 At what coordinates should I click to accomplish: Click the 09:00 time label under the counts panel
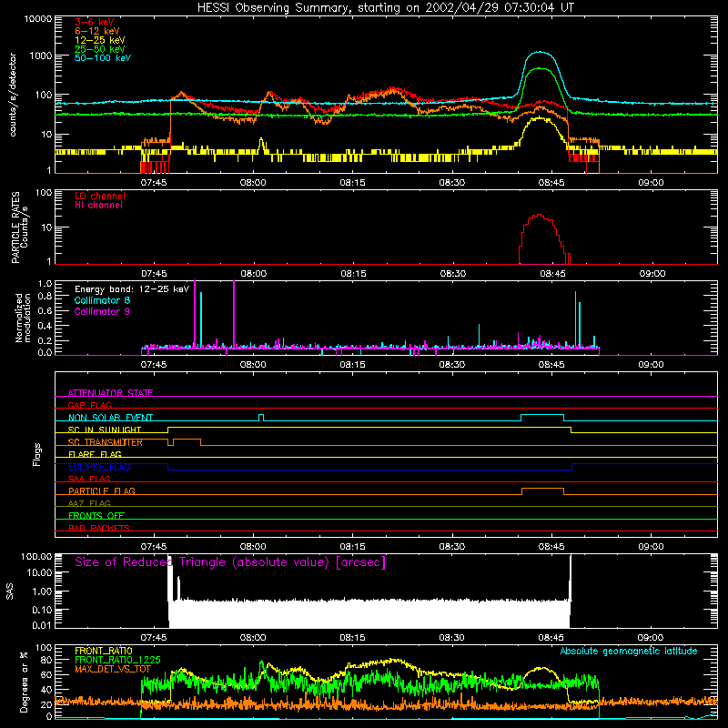point(651,183)
